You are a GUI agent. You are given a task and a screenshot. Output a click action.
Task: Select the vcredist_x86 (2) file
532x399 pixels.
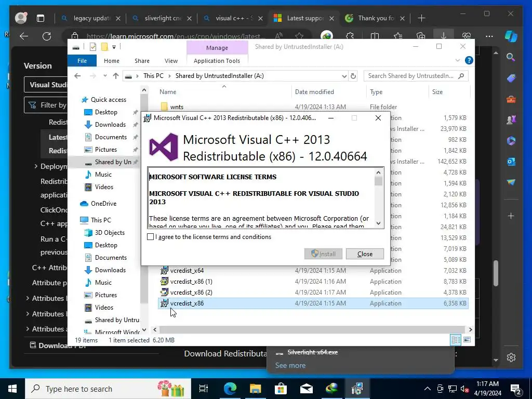pos(191,292)
